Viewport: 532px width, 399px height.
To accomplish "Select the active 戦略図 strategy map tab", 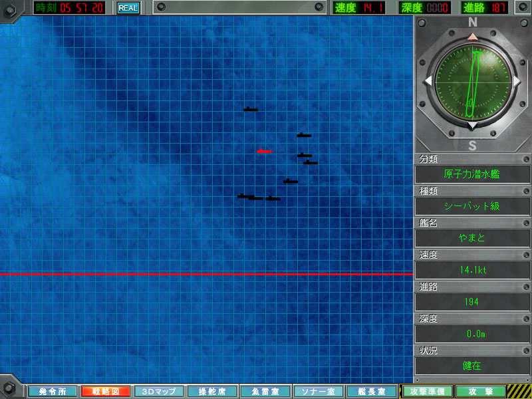I will click(105, 392).
